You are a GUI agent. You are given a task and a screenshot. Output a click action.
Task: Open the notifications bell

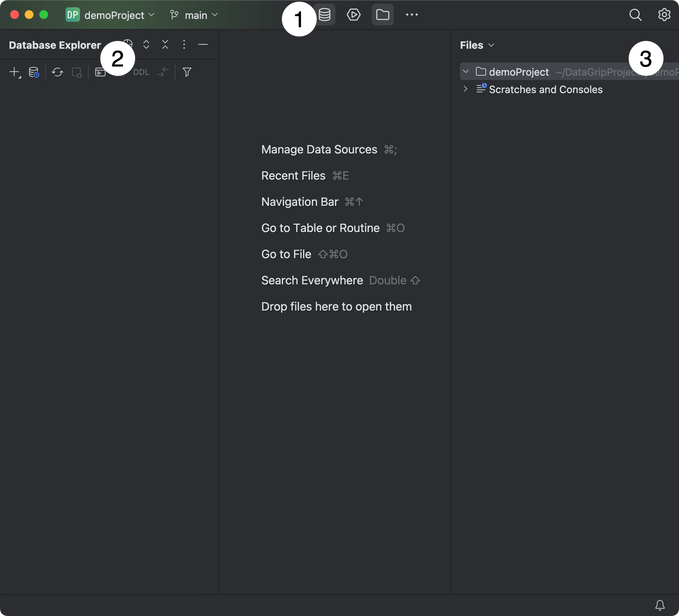[660, 605]
